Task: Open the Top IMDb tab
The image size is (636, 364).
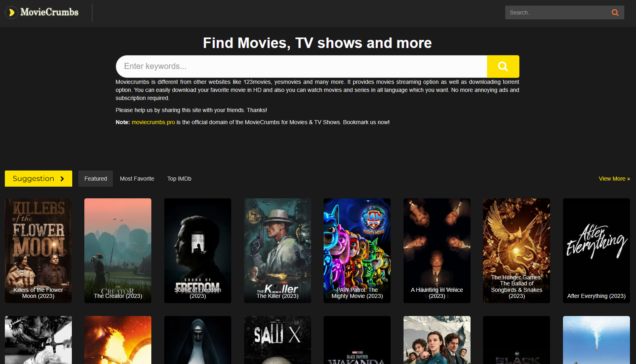Action: 179,179
